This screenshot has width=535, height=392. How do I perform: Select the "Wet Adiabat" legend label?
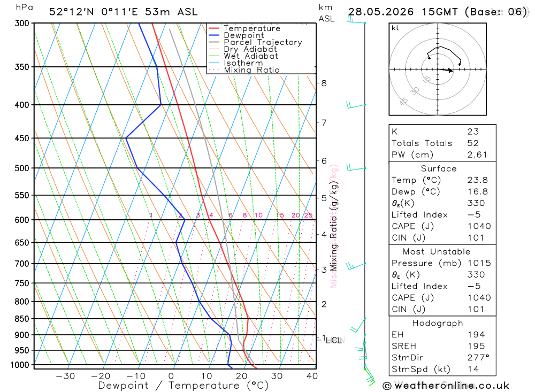click(251, 56)
